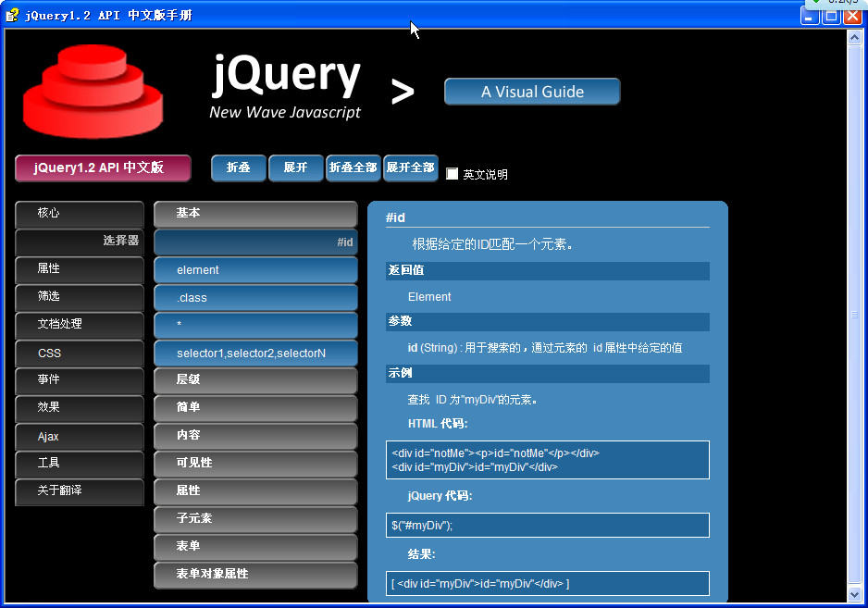
Task: Click the vertical scrollbar thumb
Action: click(x=854, y=315)
